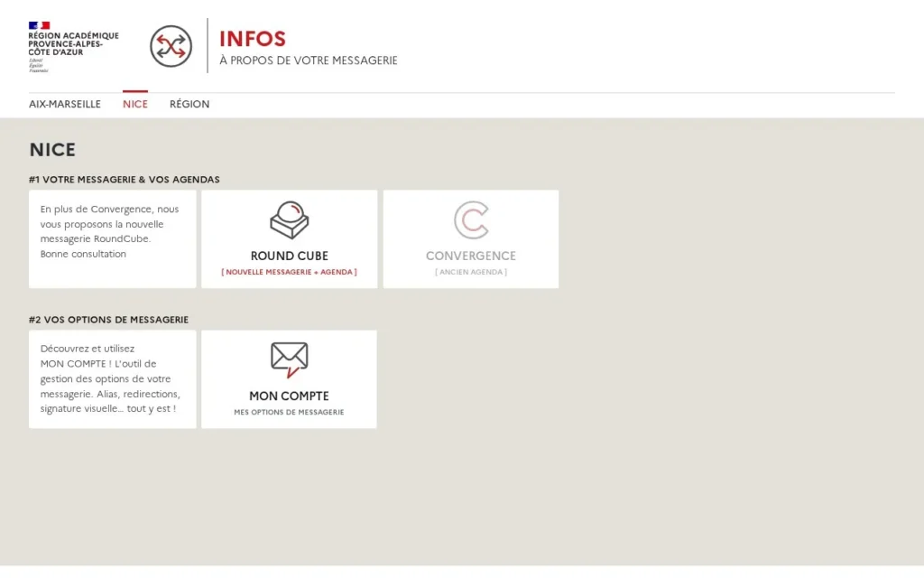Click the Mon Compte envelope icon
The height and width of the screenshot is (578, 924).
(290, 359)
